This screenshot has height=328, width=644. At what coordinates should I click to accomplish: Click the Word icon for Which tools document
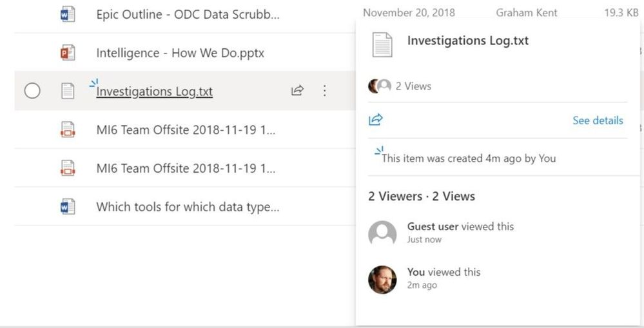click(68, 207)
